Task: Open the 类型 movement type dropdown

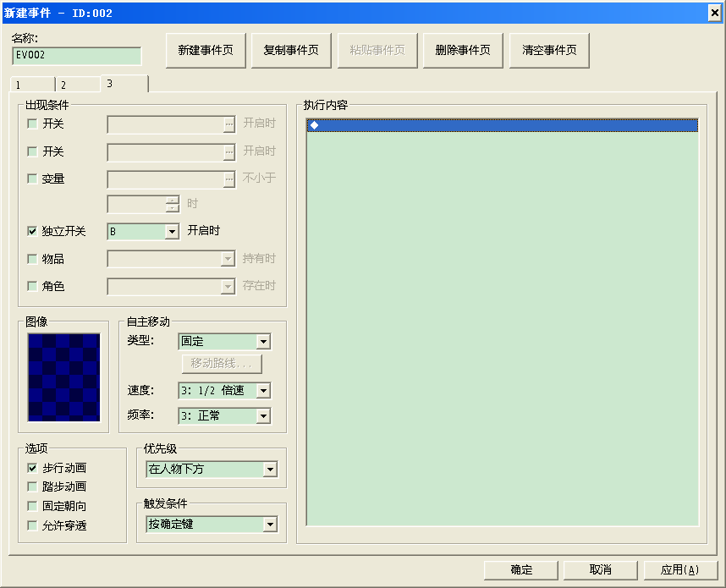Action: tap(263, 342)
